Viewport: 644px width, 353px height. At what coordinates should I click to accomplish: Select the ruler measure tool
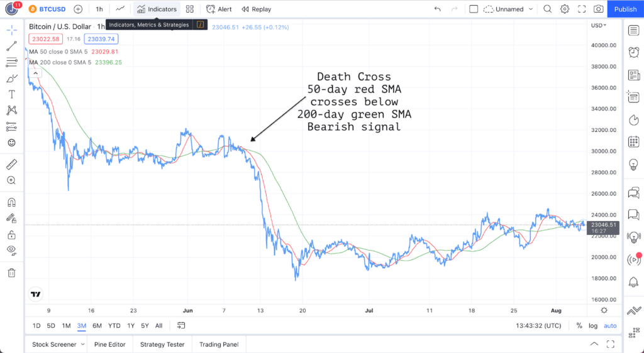click(x=11, y=165)
